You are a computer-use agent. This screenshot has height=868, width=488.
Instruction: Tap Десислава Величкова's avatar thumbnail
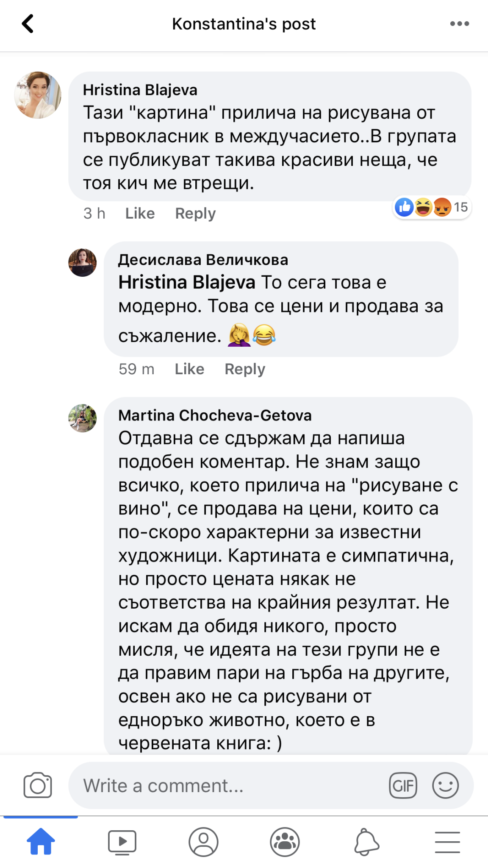point(83,262)
